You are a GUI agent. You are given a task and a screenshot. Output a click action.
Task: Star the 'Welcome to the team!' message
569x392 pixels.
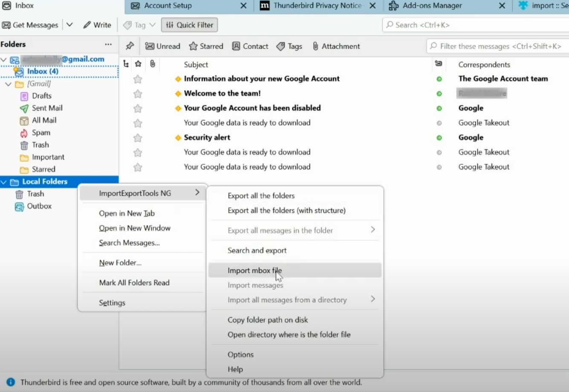pos(138,94)
